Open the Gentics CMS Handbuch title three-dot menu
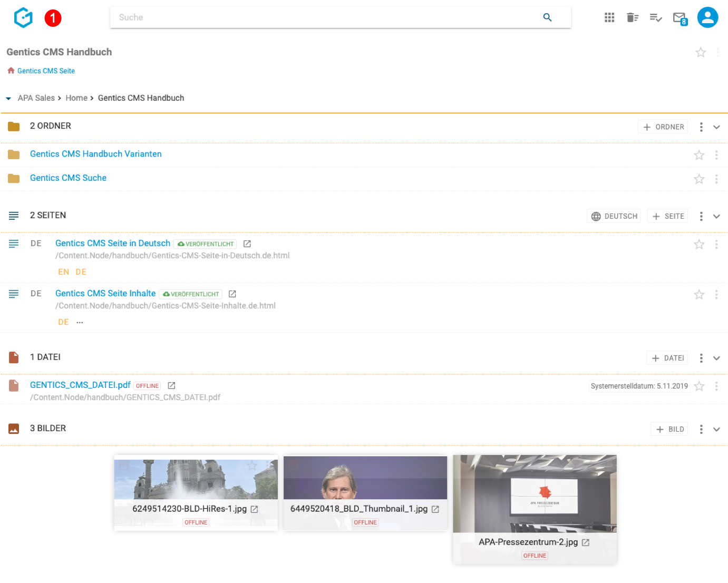 pos(717,52)
